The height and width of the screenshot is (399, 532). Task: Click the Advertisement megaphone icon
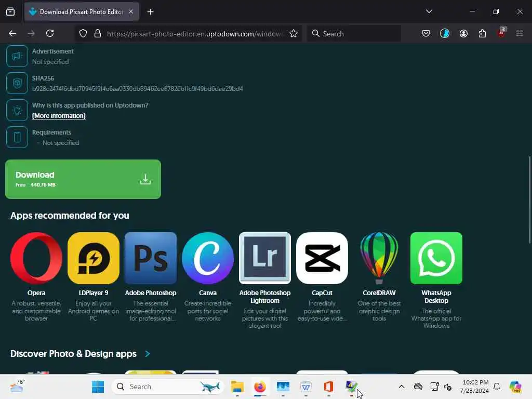17,56
